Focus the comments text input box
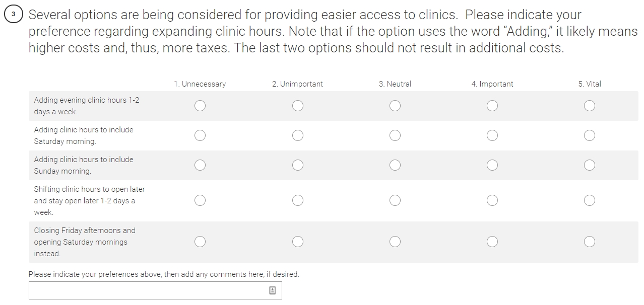This screenshot has width=644, height=305. coord(155,290)
